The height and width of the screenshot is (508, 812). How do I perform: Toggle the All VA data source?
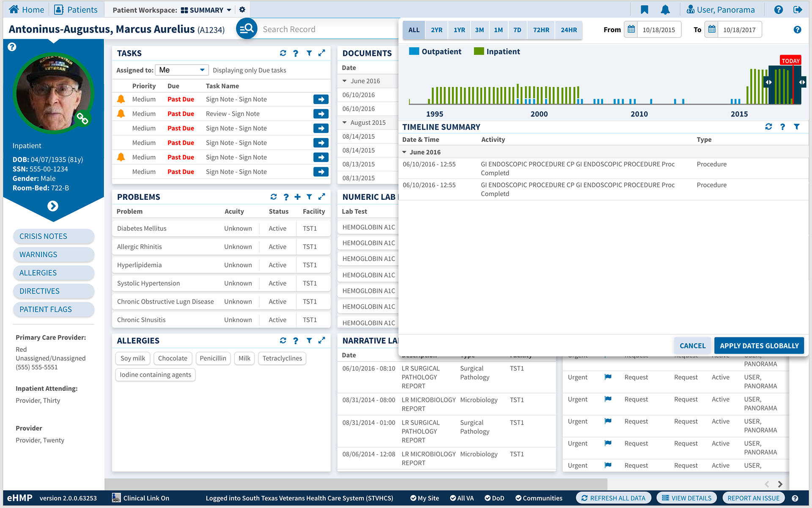point(461,498)
